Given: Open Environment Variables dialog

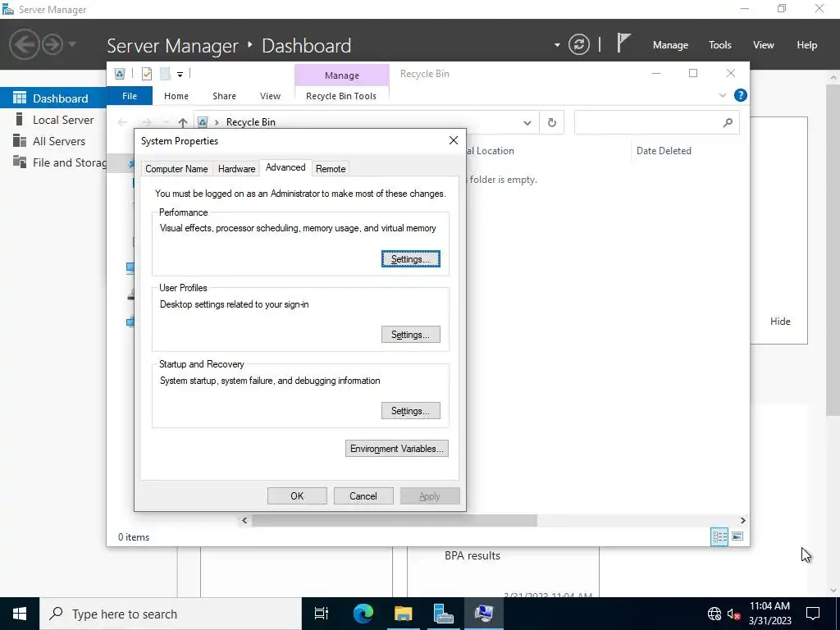Looking at the screenshot, I should (397, 449).
